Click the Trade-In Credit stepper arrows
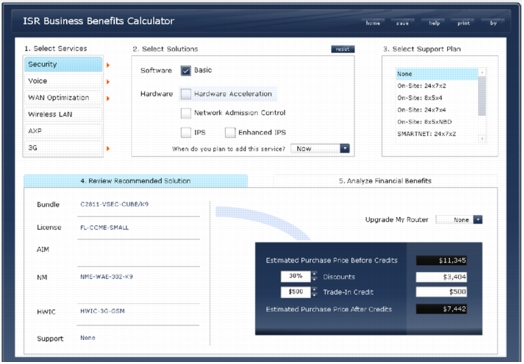The height and width of the screenshot is (364, 524). [314, 292]
